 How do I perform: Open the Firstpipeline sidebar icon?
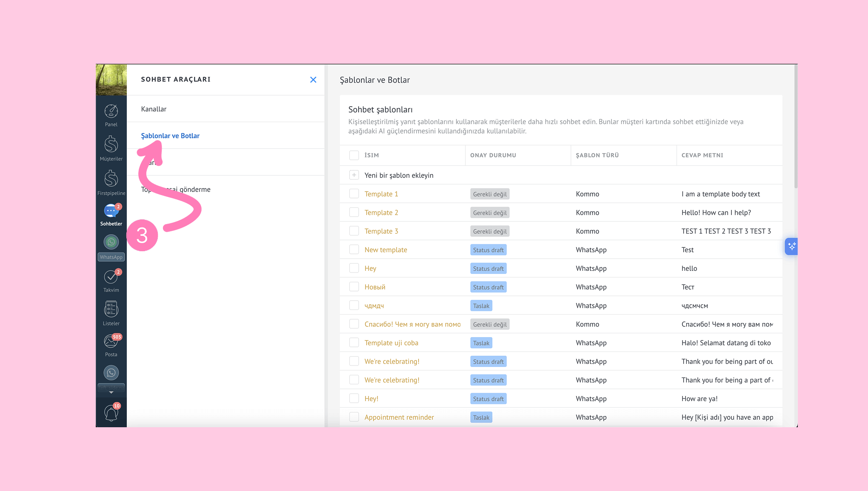click(111, 179)
